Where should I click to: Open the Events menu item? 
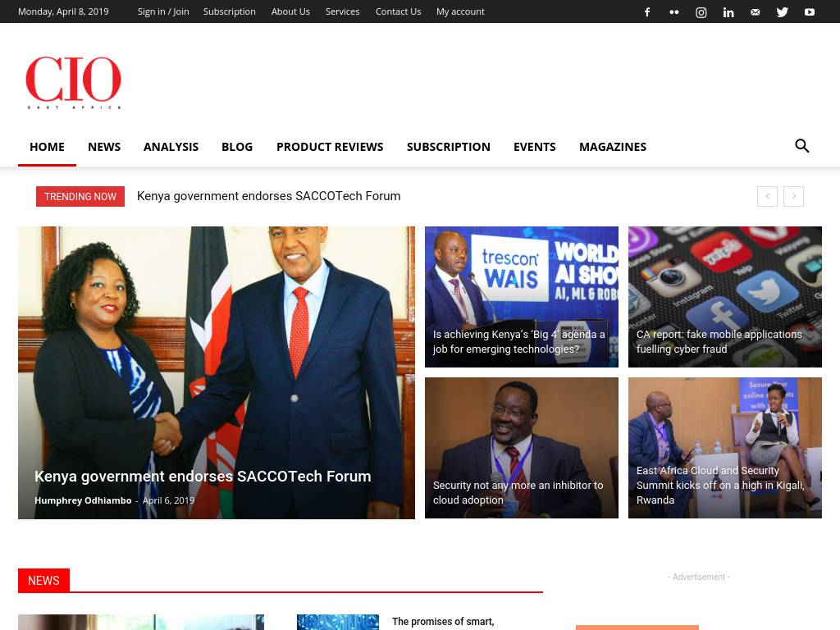coord(535,147)
